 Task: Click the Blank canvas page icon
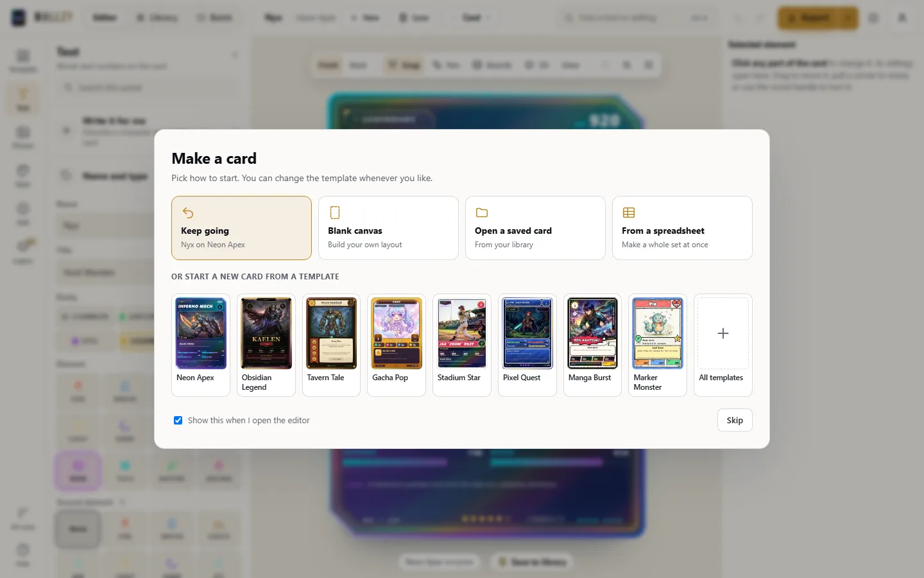point(334,213)
